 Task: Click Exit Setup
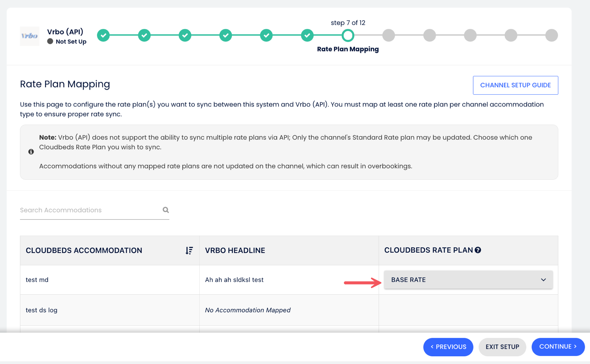[502, 347]
